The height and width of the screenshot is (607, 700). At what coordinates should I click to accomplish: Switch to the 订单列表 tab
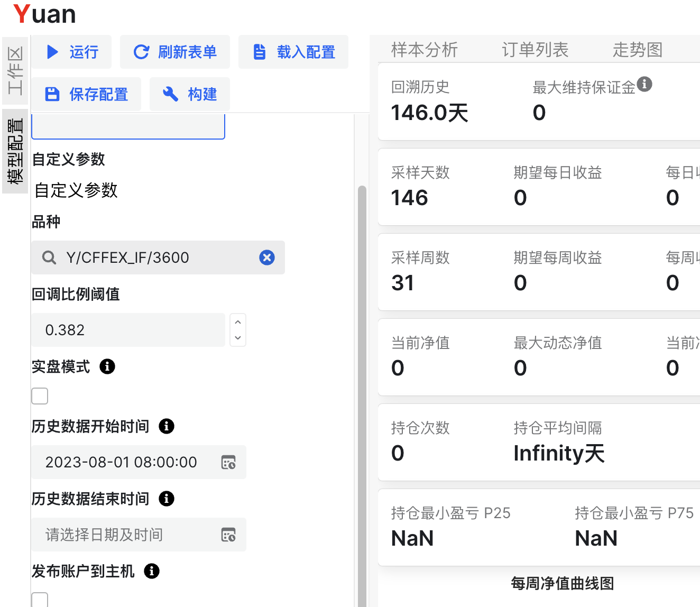click(535, 49)
